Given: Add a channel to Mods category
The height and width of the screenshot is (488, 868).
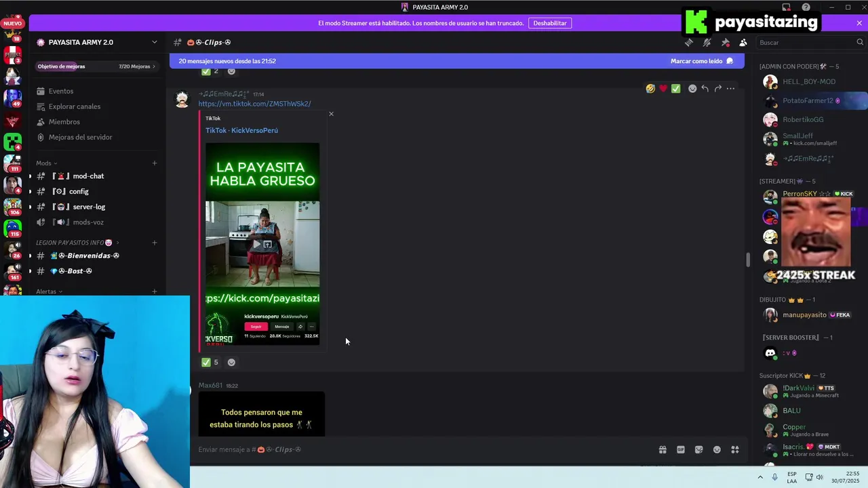Looking at the screenshot, I should coord(155,163).
